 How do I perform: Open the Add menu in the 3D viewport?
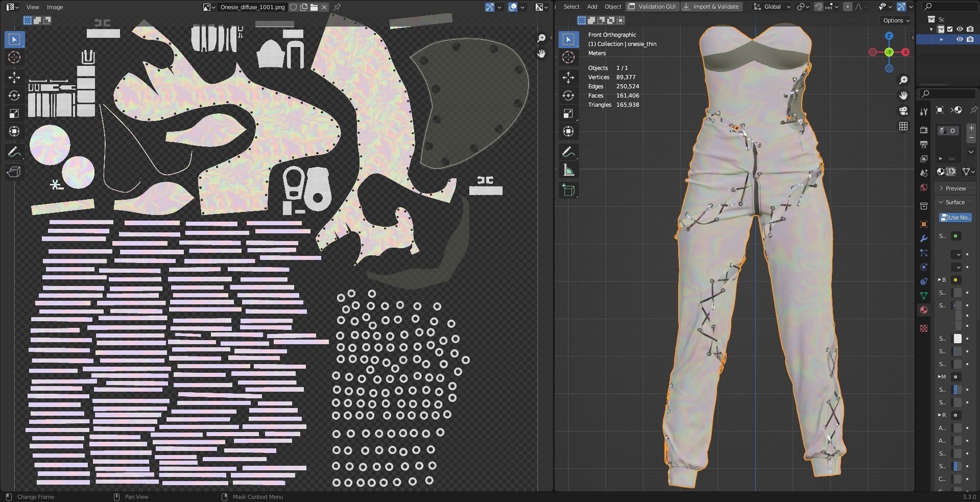point(592,7)
